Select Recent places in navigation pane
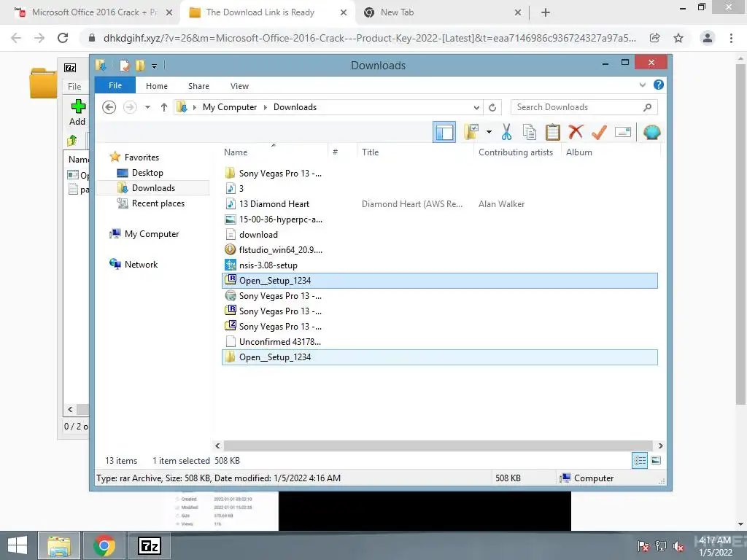 point(158,203)
